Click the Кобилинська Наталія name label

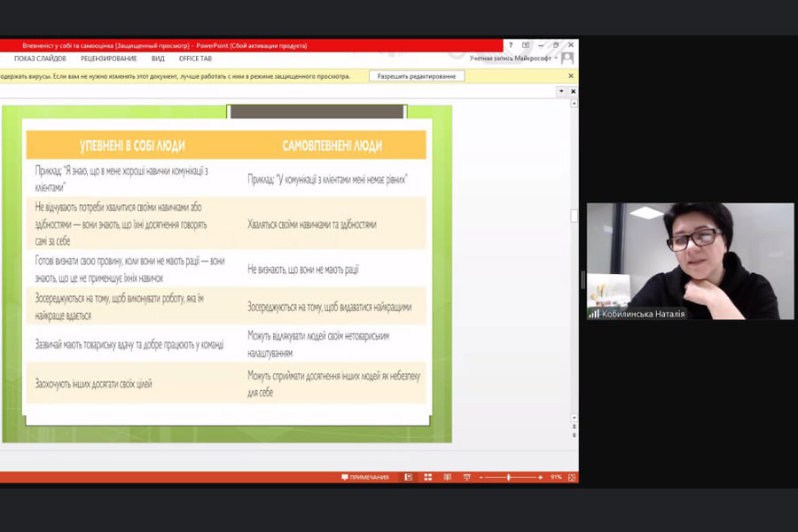coord(644,314)
